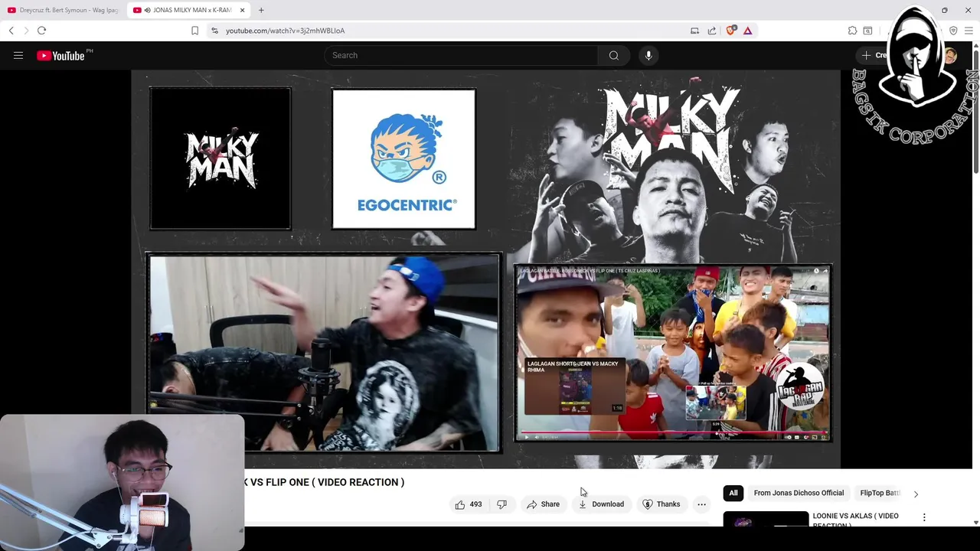Screen dimensions: 980x551
Task: Download the video
Action: pyautogui.click(x=601, y=504)
